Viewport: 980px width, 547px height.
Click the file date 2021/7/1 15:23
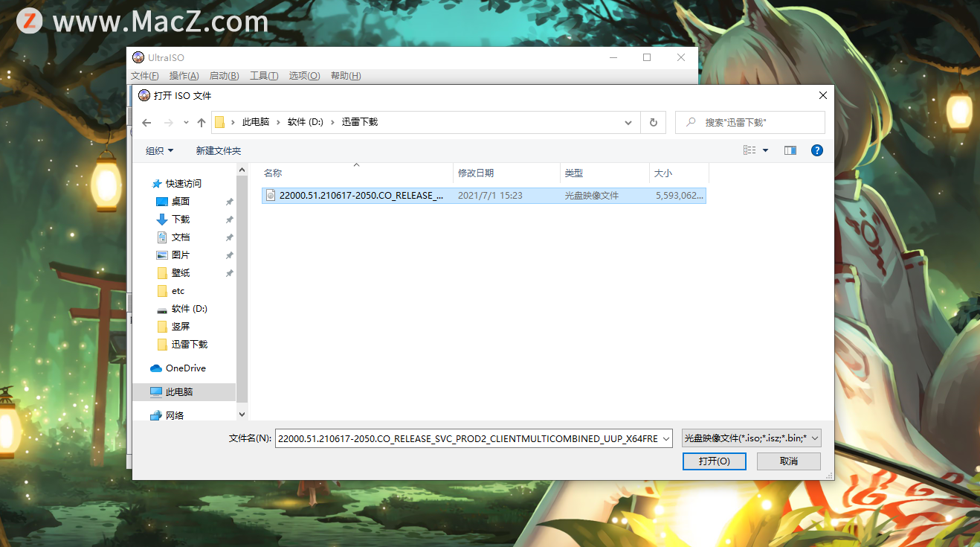(x=490, y=196)
